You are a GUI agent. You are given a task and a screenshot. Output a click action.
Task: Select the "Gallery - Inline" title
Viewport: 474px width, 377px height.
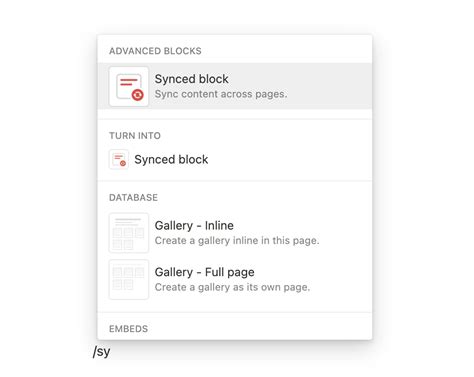pyautogui.click(x=194, y=226)
